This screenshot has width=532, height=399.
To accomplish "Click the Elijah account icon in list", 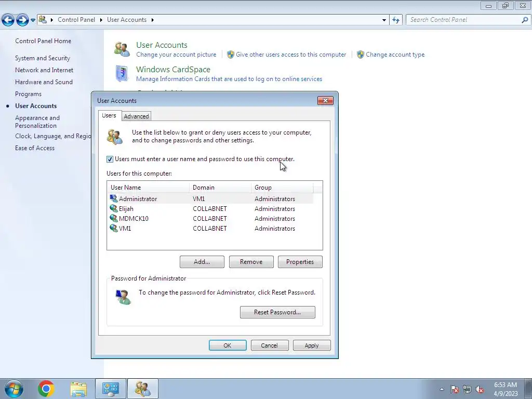I will [113, 208].
